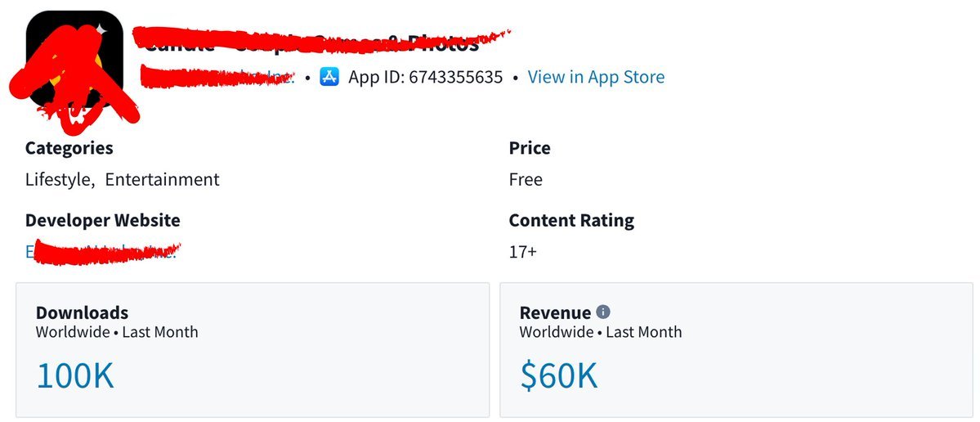
Task: Click the app thumbnail icon
Action: [x=74, y=60]
